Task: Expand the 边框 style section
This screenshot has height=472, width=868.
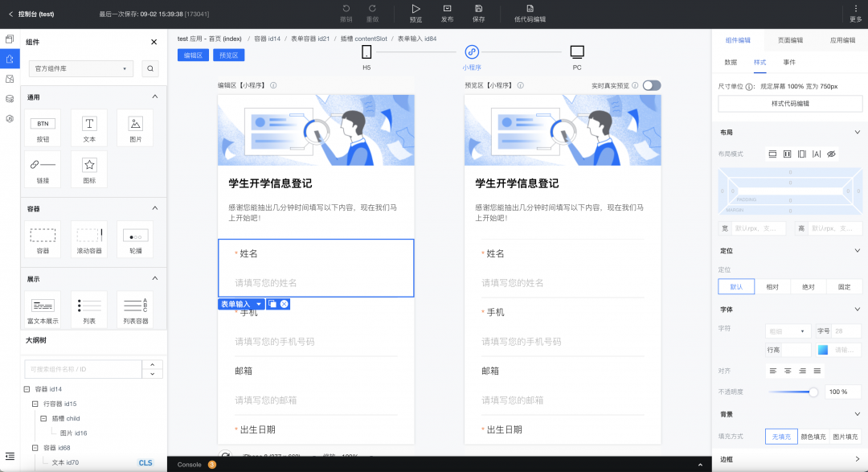Action: [857, 458]
